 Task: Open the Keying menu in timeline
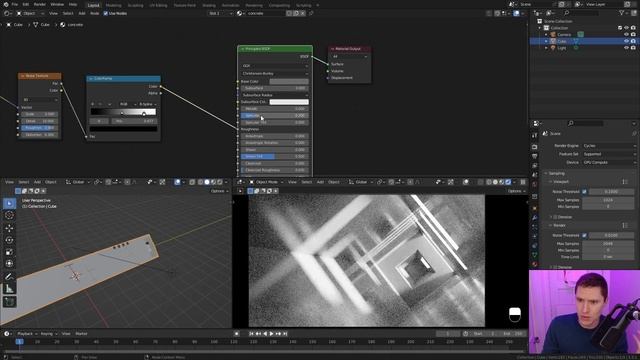pos(49,334)
